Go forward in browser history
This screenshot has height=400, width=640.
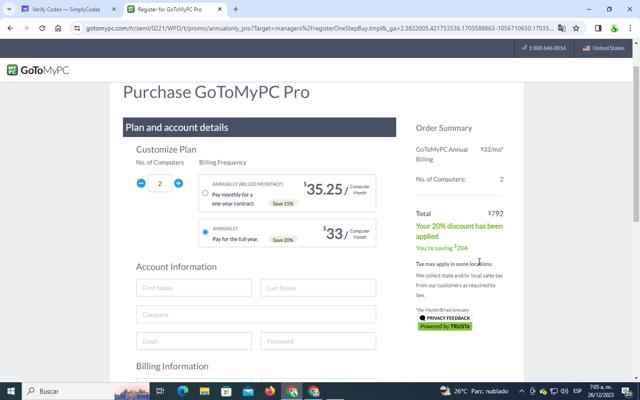26,28
